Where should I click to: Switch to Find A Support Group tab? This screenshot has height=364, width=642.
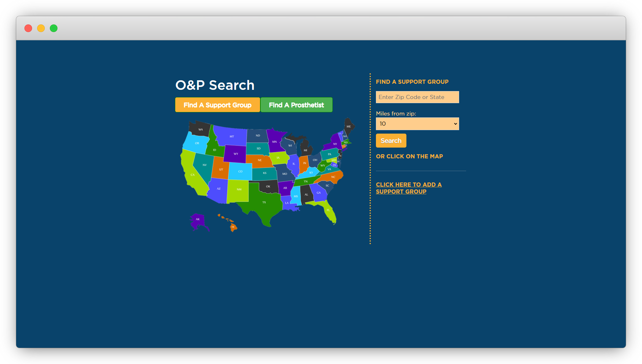[217, 105]
